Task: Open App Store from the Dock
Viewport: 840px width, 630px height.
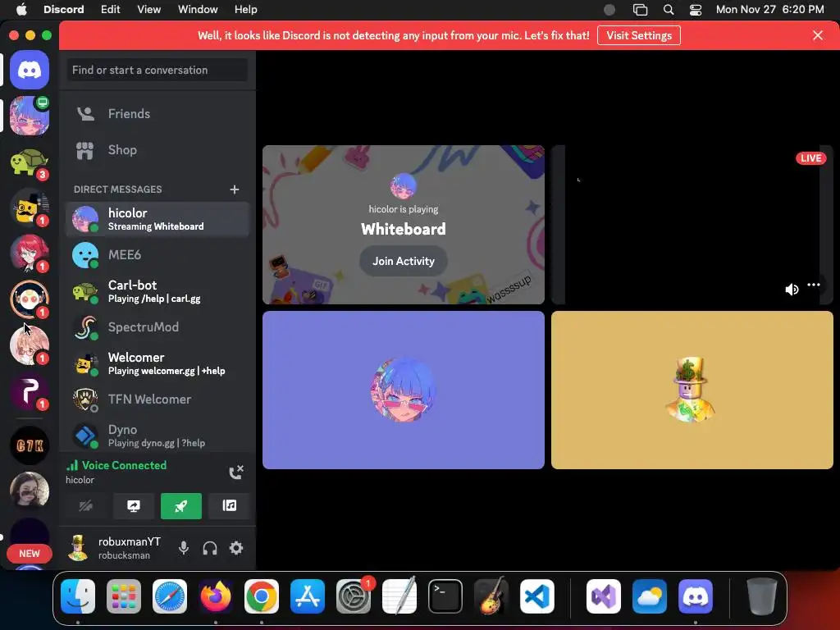Action: pyautogui.click(x=308, y=596)
